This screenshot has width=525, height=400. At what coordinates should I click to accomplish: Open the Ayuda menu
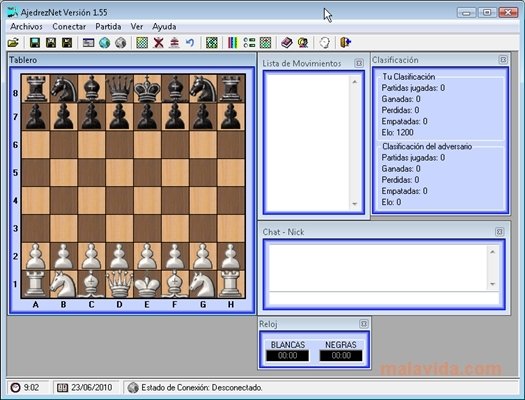(164, 26)
